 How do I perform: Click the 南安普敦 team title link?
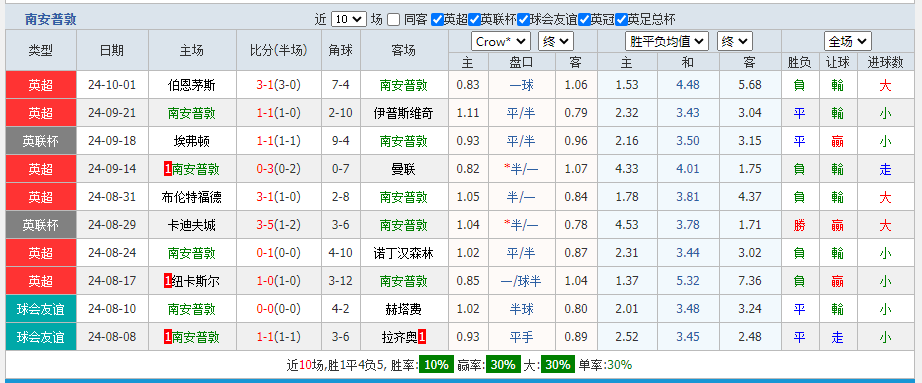point(51,19)
